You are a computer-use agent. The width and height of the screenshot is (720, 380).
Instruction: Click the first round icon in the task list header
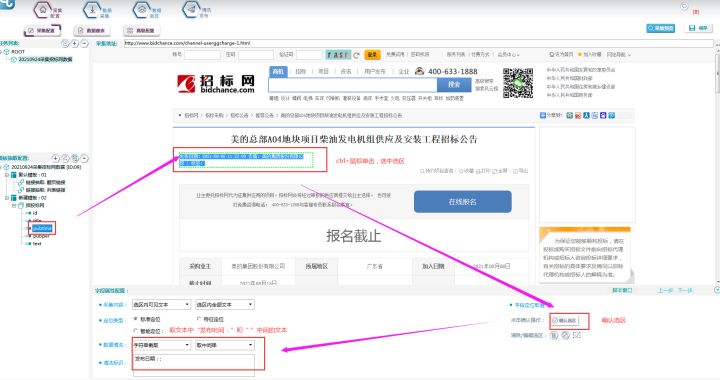tap(65, 43)
